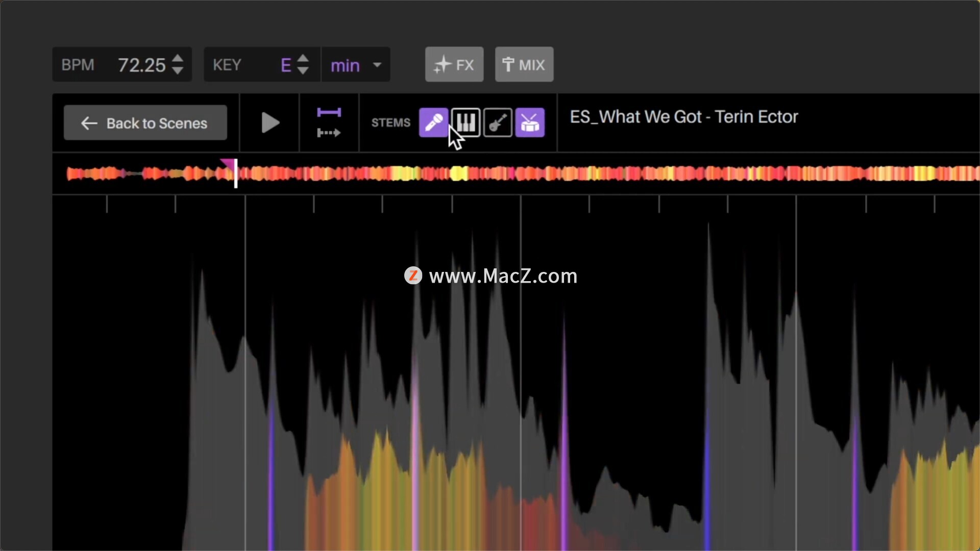Image resolution: width=980 pixels, height=551 pixels.
Task: Select the dotted arrow duration icon
Action: coord(329,133)
